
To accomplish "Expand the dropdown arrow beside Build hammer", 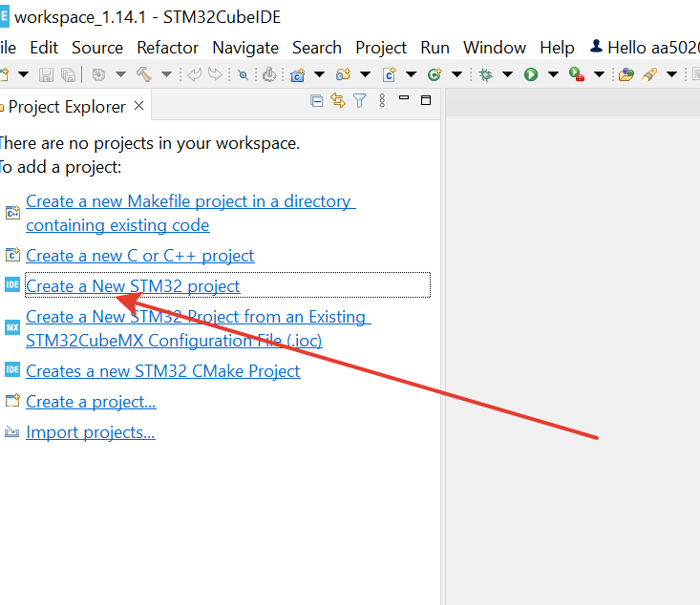I will [x=166, y=74].
